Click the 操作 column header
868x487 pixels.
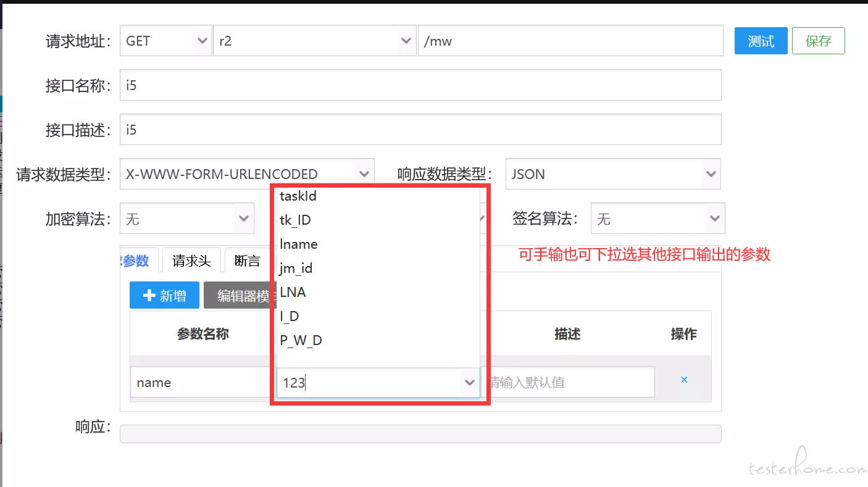(684, 334)
